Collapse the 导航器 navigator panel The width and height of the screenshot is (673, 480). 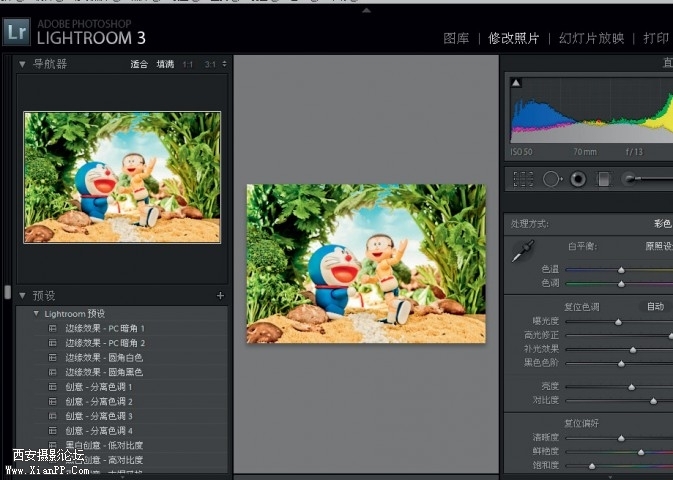(22, 64)
